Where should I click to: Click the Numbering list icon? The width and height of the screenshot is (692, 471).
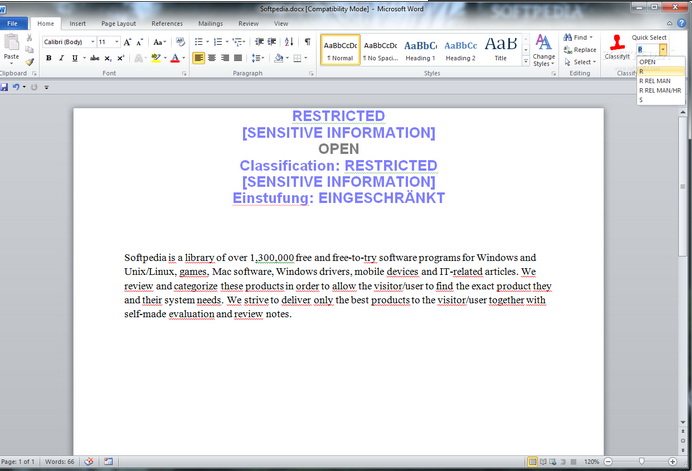click(218, 42)
